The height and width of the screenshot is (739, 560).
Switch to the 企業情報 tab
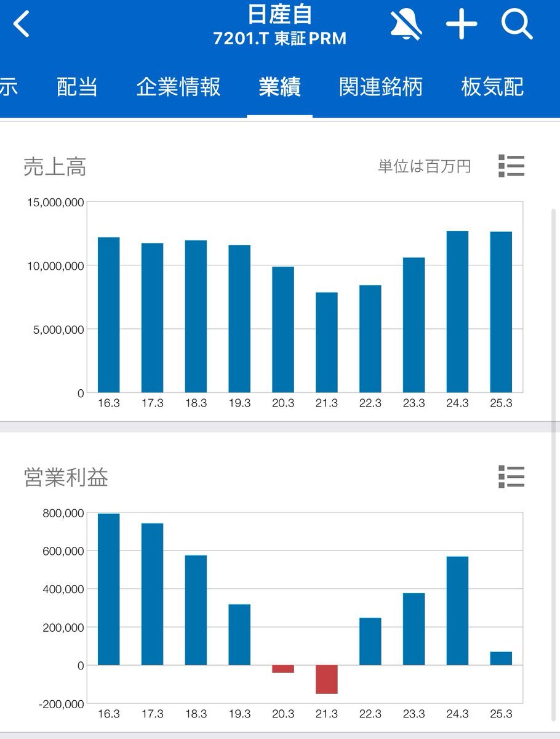[178, 87]
